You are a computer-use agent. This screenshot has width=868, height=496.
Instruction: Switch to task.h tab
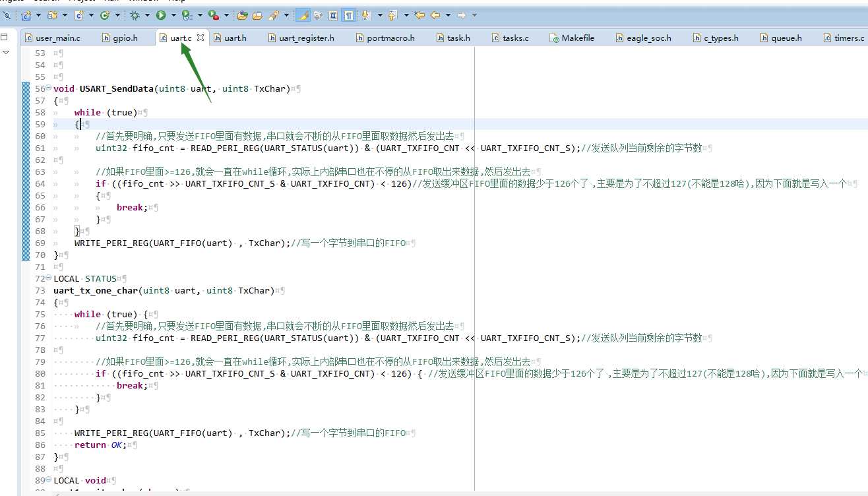(453, 38)
